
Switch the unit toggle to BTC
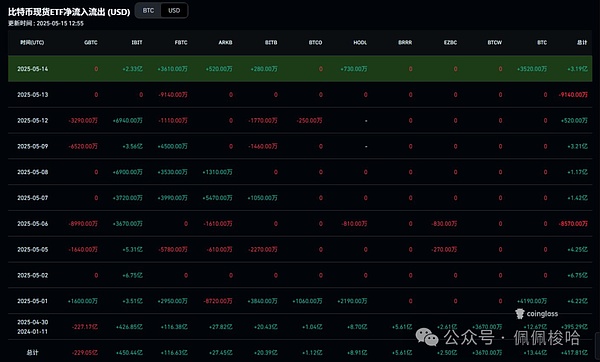(148, 11)
